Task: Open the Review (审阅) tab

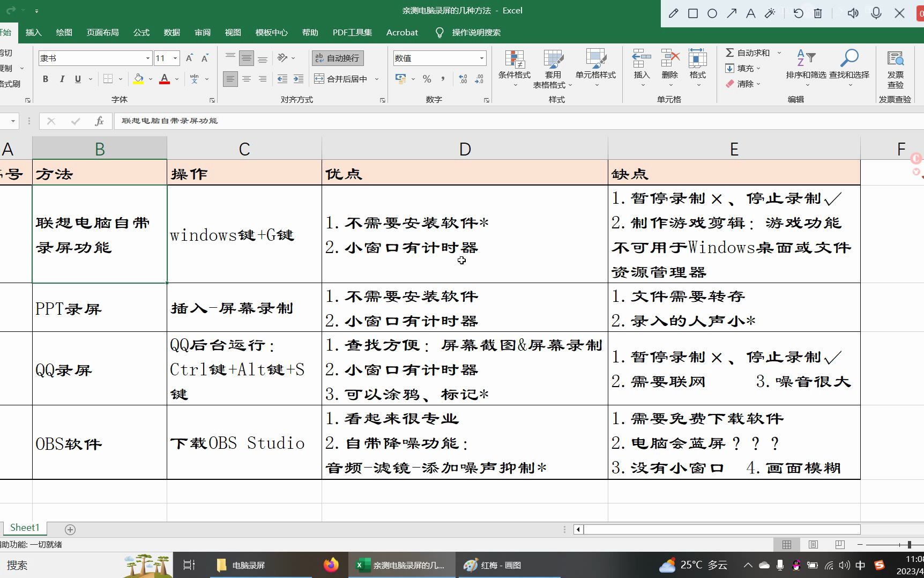Action: pyautogui.click(x=203, y=33)
